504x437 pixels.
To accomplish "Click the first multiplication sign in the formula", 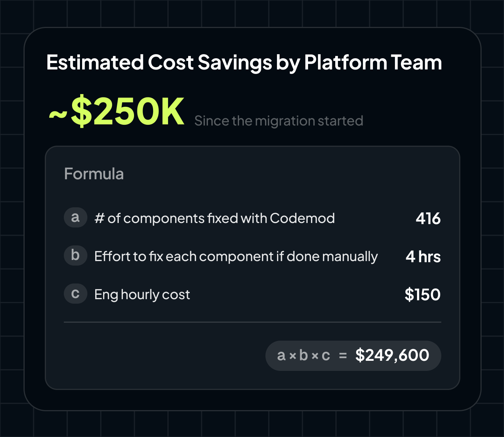I will [x=293, y=356].
